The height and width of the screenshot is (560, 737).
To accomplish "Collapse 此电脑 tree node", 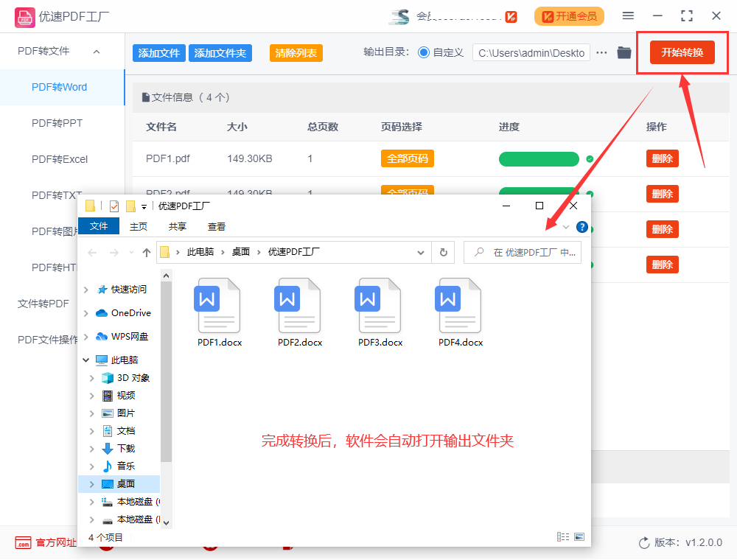I will click(85, 360).
